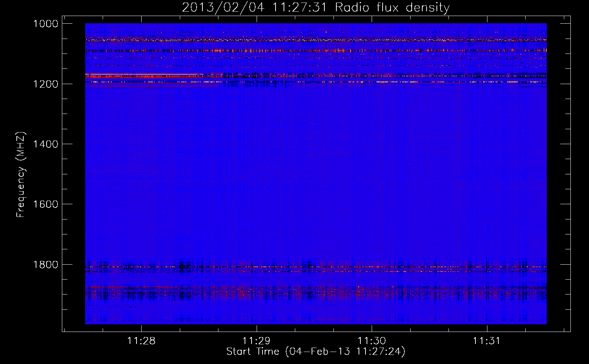
Task: Click the "Frequency (MHZ)" axis label
Action: [21, 175]
